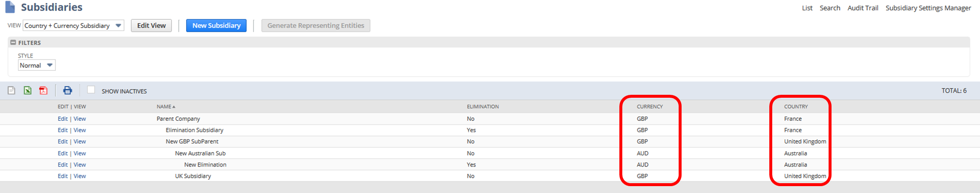Export list as PDF icon

[43, 90]
